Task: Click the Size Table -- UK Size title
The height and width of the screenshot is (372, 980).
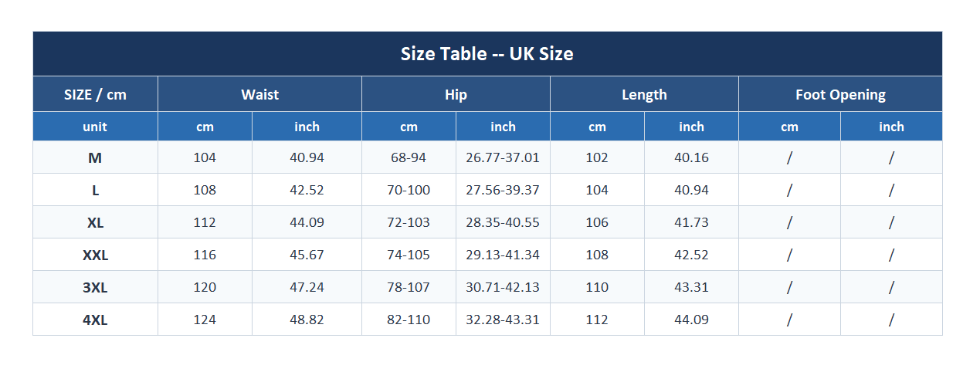Action: tap(487, 54)
